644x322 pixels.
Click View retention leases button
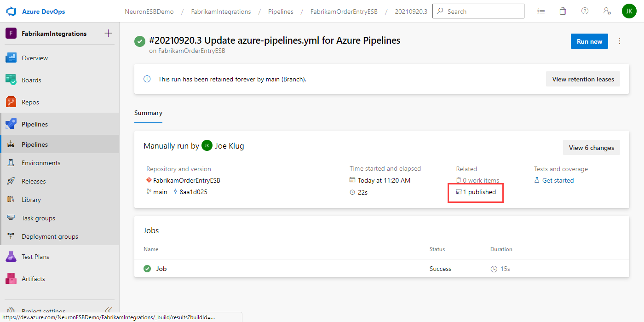[583, 79]
